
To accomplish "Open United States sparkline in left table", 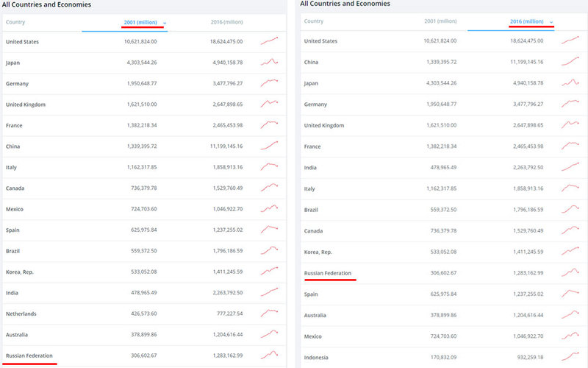I will click(269, 40).
